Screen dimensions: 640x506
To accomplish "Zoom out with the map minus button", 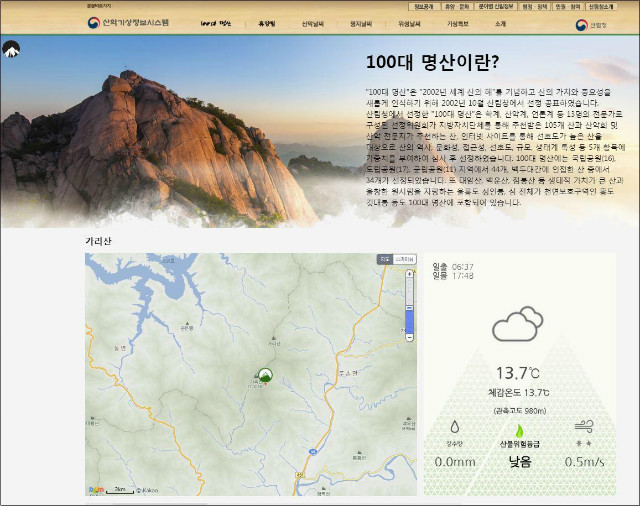I will pos(408,337).
